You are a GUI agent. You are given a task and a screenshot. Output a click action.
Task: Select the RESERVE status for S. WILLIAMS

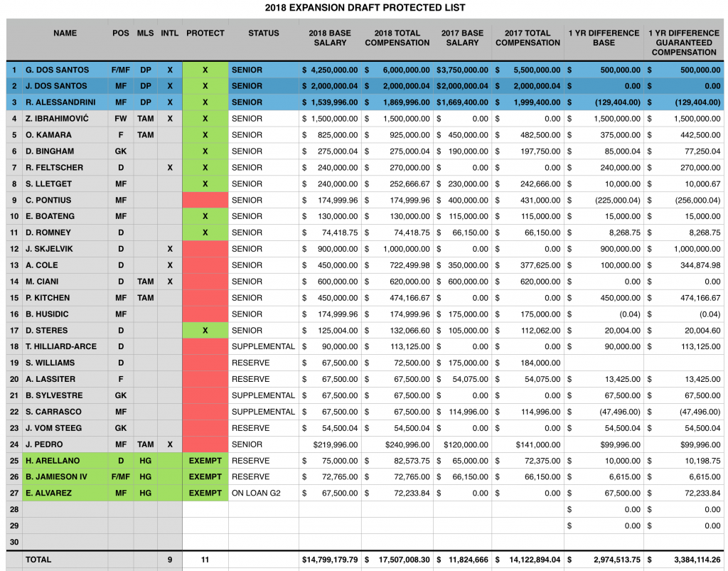pyautogui.click(x=263, y=363)
